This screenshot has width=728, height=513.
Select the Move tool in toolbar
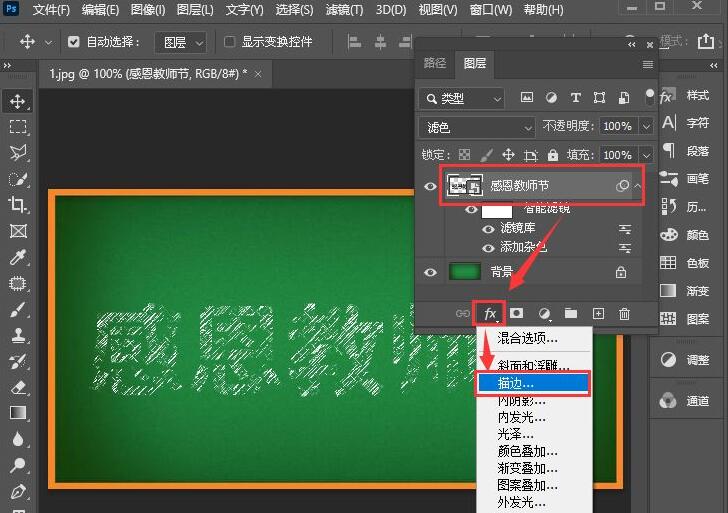click(x=18, y=101)
